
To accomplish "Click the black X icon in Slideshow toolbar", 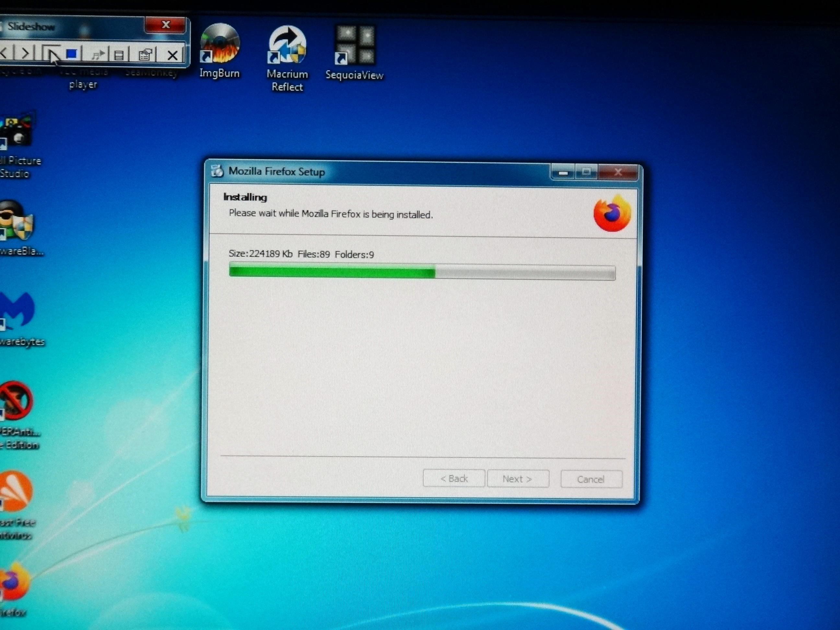I will pos(172,56).
